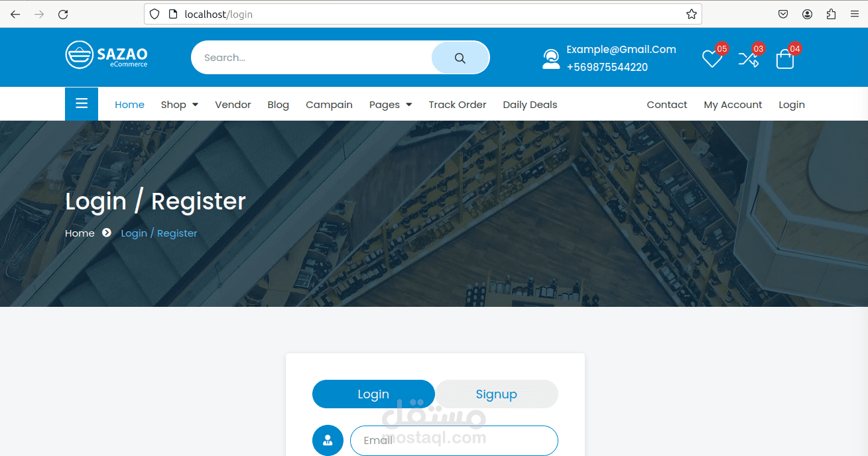Go to Home in navigation bar
This screenshot has width=868, height=456.
pos(129,105)
